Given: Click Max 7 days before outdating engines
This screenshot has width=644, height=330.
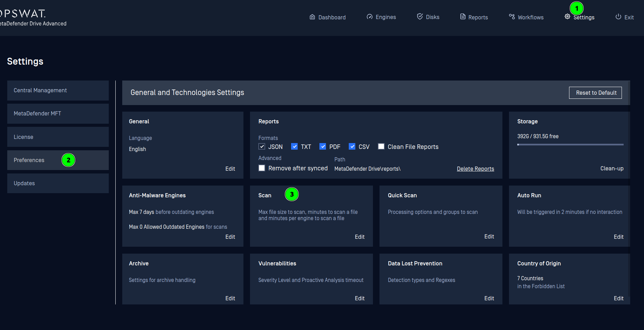Looking at the screenshot, I should [x=171, y=212].
